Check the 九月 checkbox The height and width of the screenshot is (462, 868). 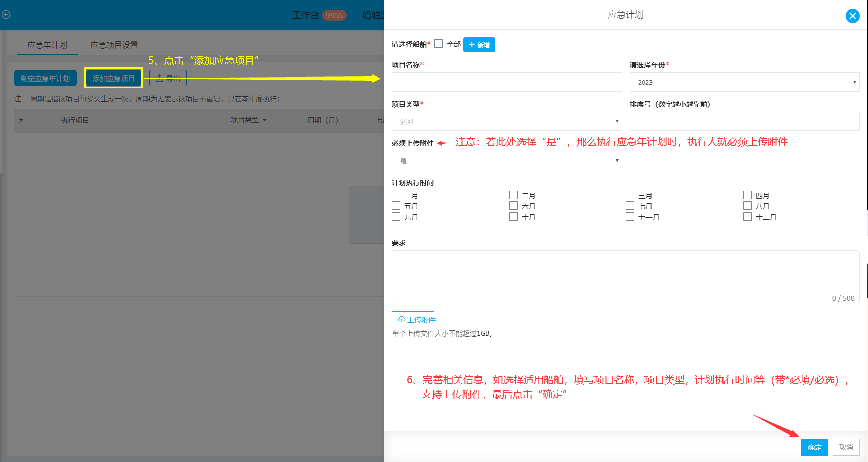coord(396,217)
